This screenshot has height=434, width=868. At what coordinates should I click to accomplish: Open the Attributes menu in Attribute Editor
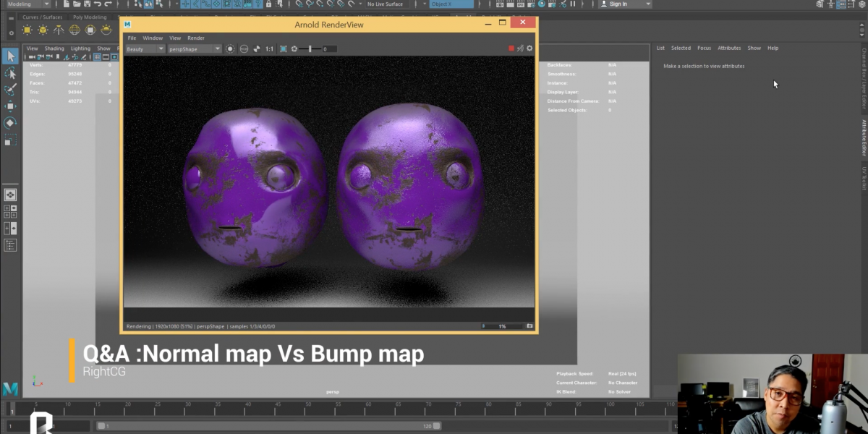click(729, 48)
